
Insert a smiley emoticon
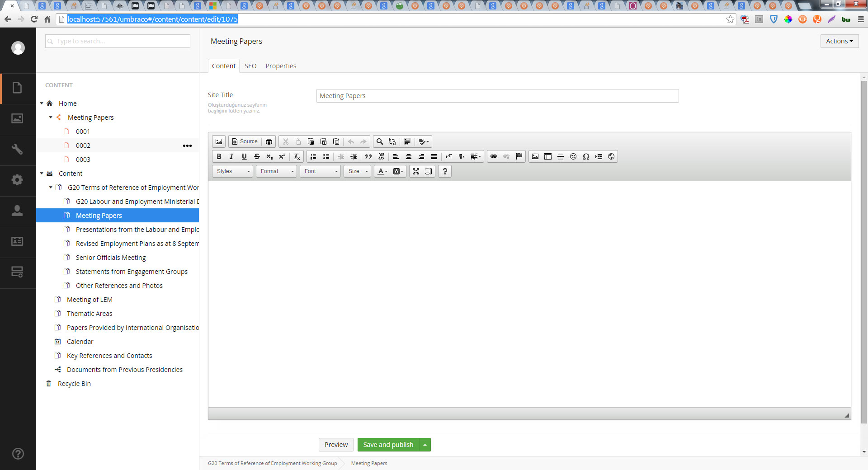pos(573,156)
